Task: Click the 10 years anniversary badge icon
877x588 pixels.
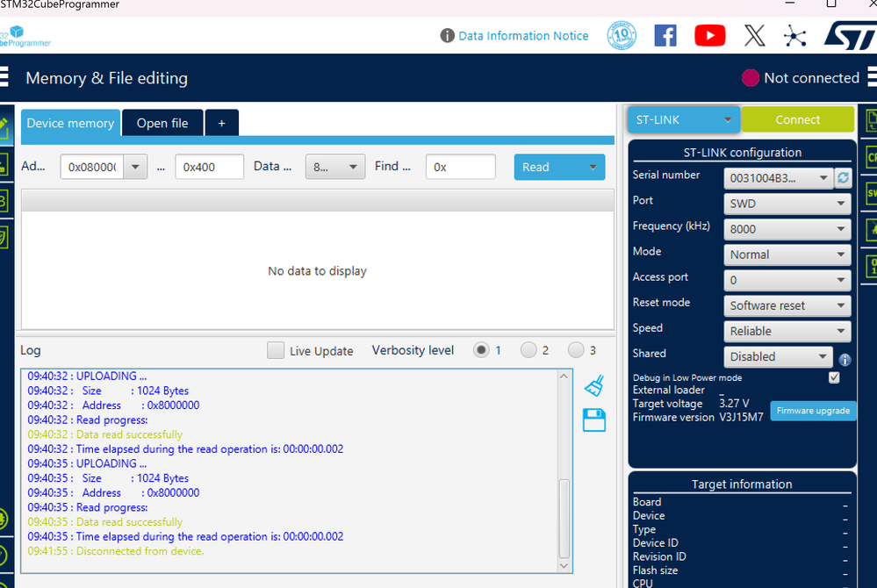Action: click(x=622, y=36)
